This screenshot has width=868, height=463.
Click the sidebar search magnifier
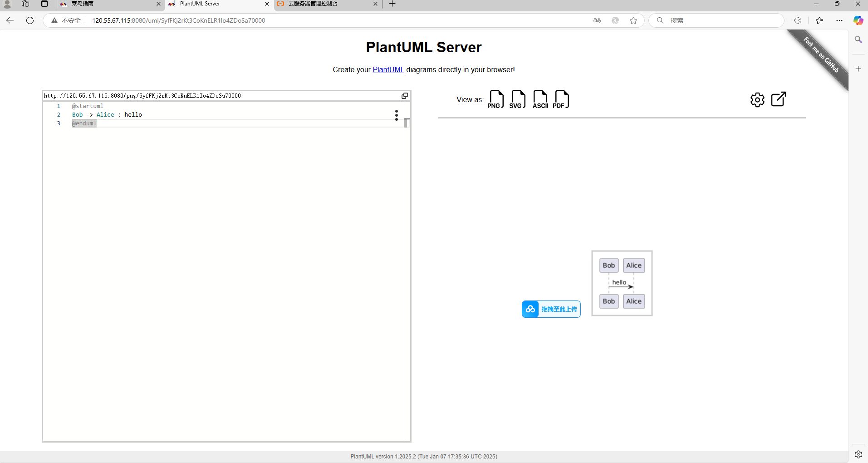[x=858, y=40]
